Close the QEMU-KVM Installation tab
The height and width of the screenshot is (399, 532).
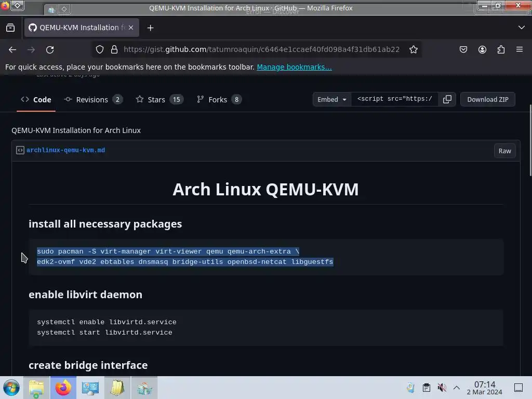point(131,28)
